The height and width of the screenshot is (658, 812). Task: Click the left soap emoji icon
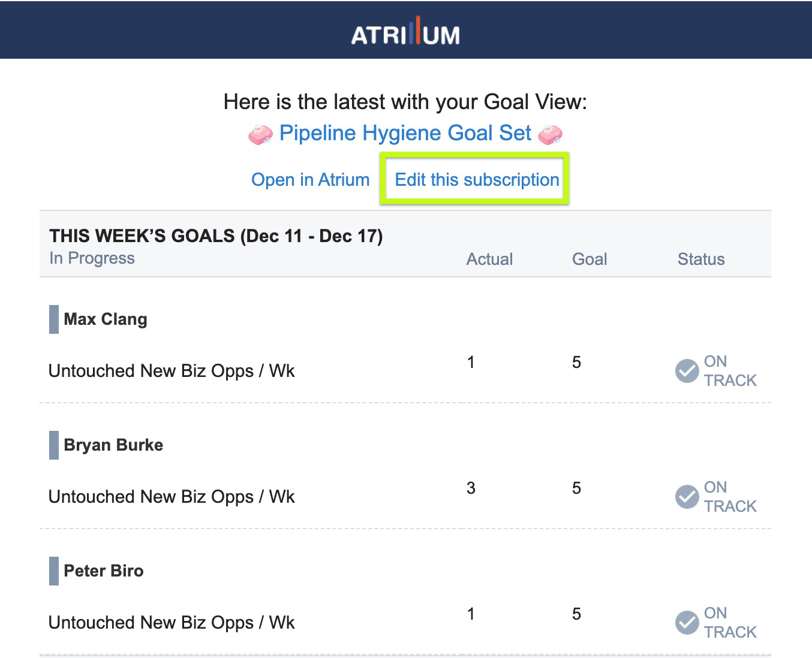[x=260, y=134]
